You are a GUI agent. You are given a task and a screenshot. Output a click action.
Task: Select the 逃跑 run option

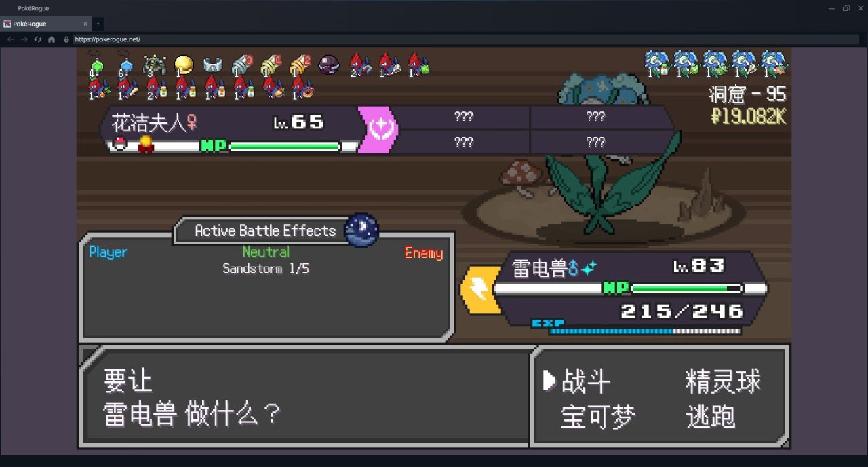(x=711, y=417)
